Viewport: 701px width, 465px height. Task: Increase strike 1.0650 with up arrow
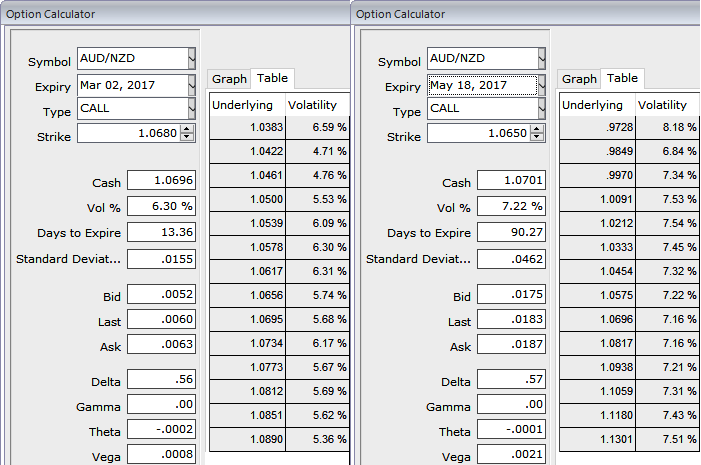(537, 129)
